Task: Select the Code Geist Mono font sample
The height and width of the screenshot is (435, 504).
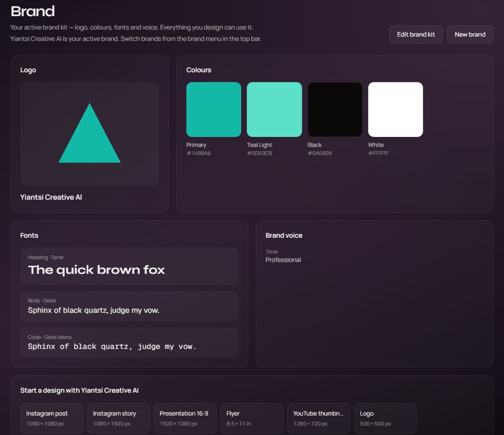Action: click(x=129, y=343)
